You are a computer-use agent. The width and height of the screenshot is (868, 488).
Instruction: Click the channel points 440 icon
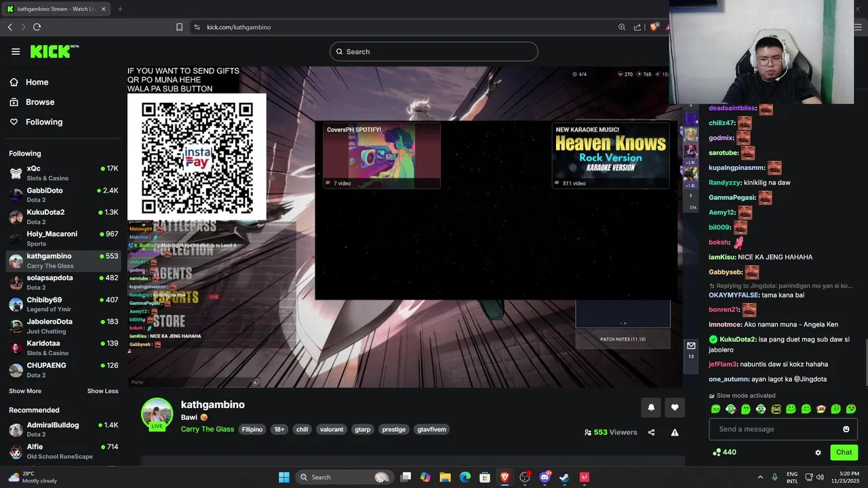(717, 452)
